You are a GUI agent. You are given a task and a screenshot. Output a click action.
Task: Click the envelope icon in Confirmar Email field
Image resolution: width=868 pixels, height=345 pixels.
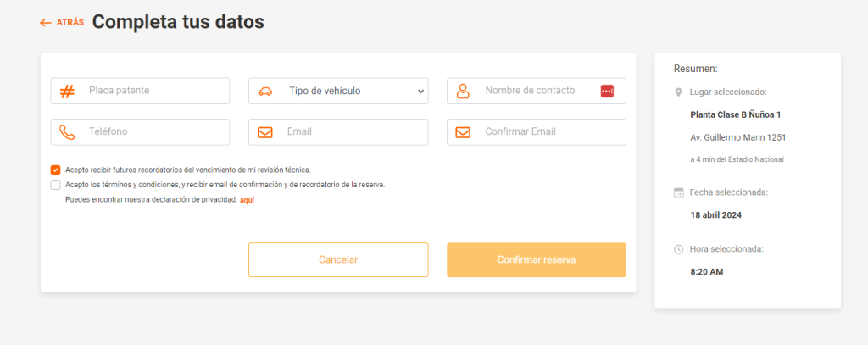point(463,132)
